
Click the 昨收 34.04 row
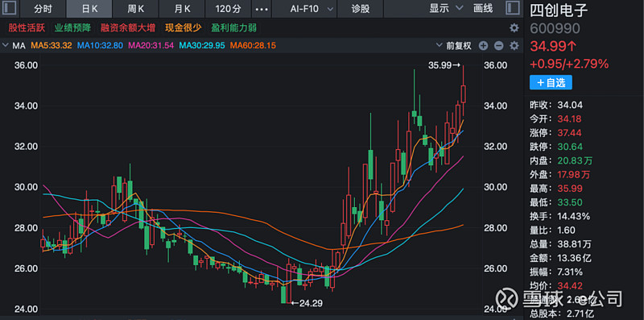(x=556, y=105)
